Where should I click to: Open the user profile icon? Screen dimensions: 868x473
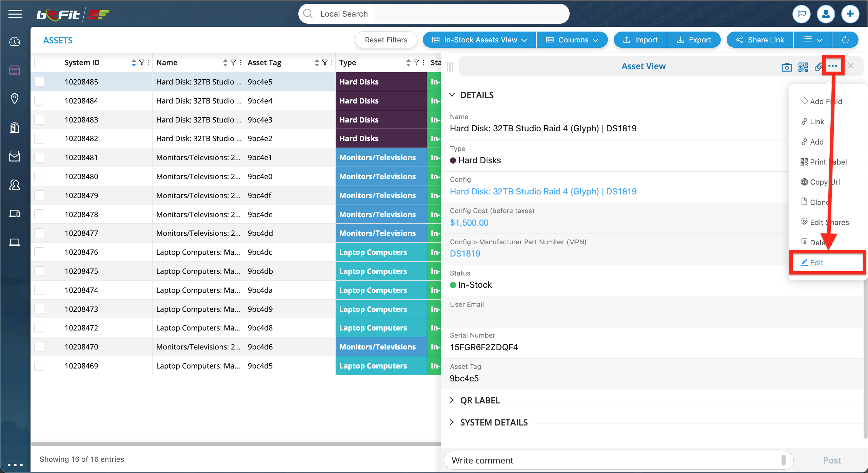coord(826,14)
